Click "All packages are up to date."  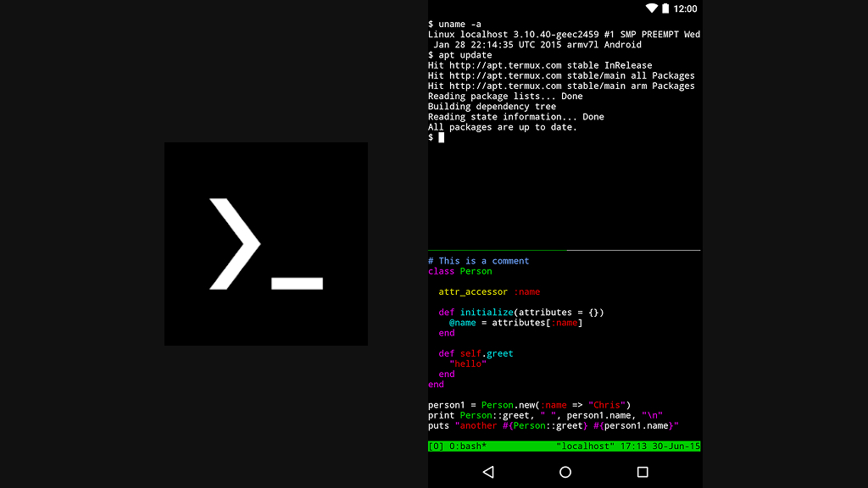pyautogui.click(x=503, y=127)
